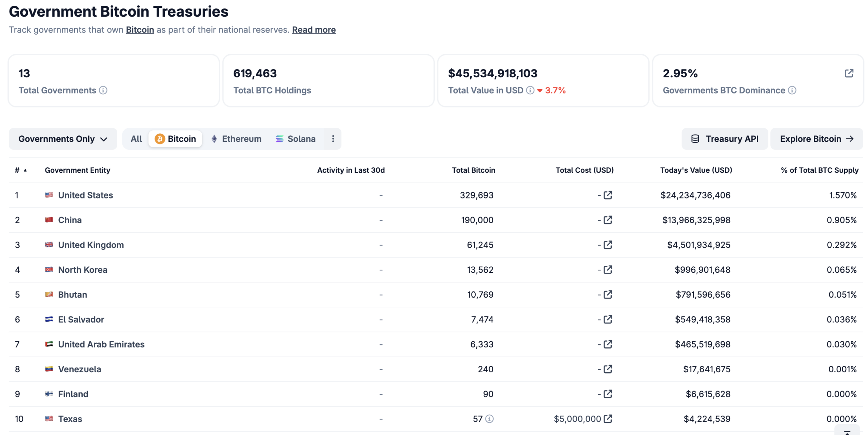Click the Texas flag icon
The image size is (868, 435).
(49, 419)
